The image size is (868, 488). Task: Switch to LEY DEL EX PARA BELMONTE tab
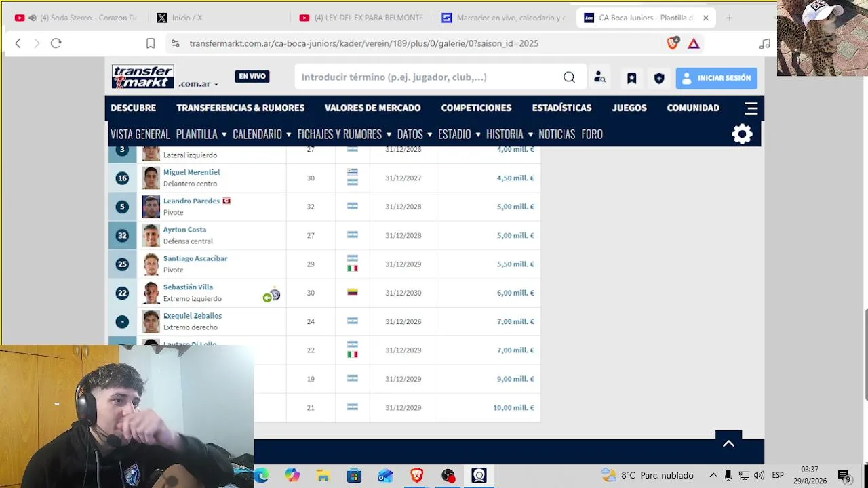(359, 18)
